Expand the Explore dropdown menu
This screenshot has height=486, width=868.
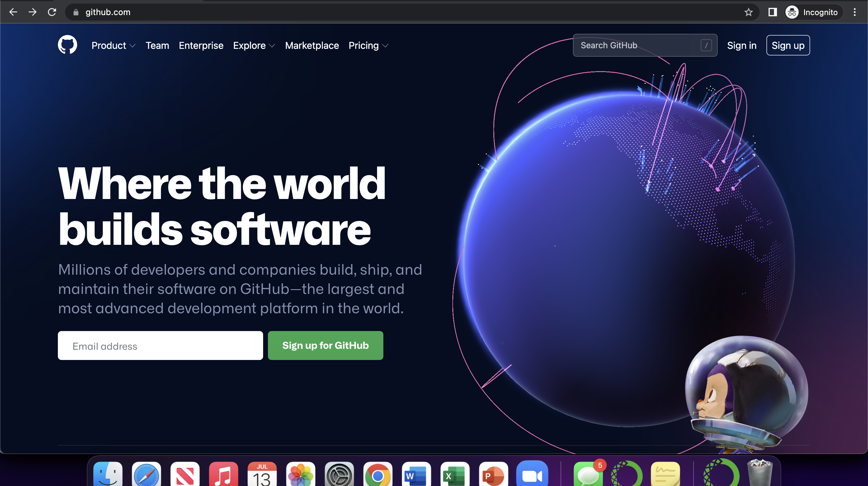tap(254, 46)
